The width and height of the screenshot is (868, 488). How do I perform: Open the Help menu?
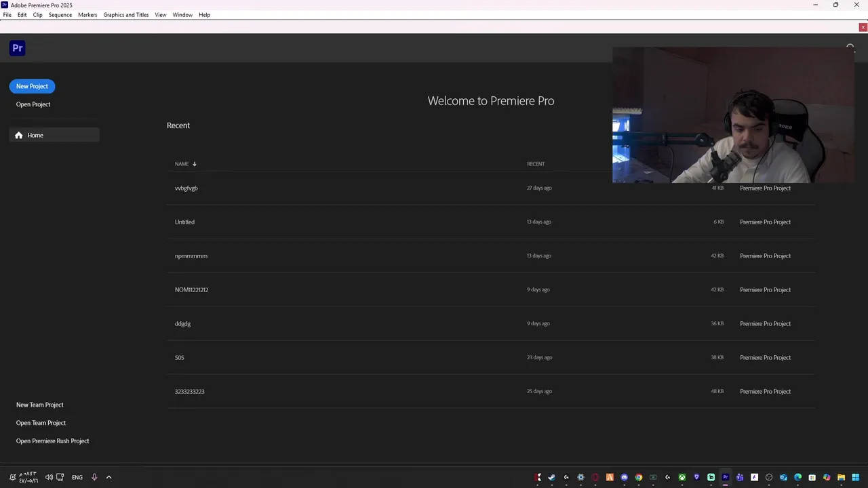coord(205,15)
